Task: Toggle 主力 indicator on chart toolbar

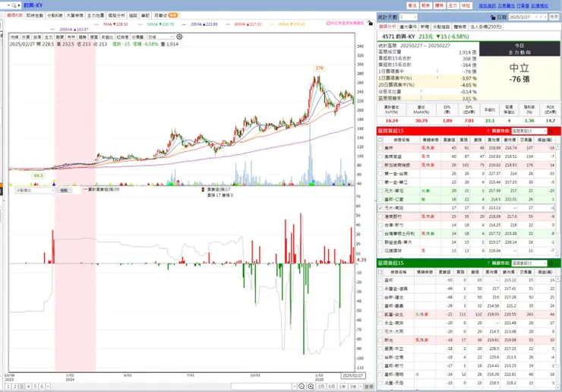Action: pyautogui.click(x=49, y=37)
